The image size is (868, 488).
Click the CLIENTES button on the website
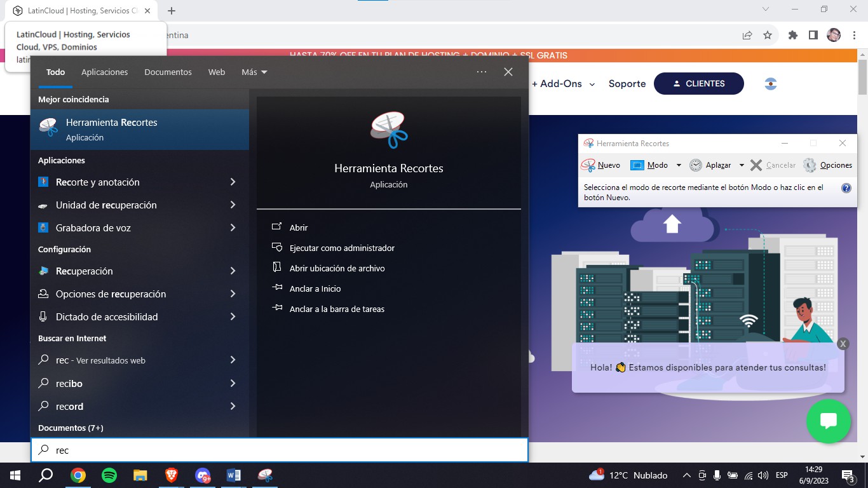[698, 84]
